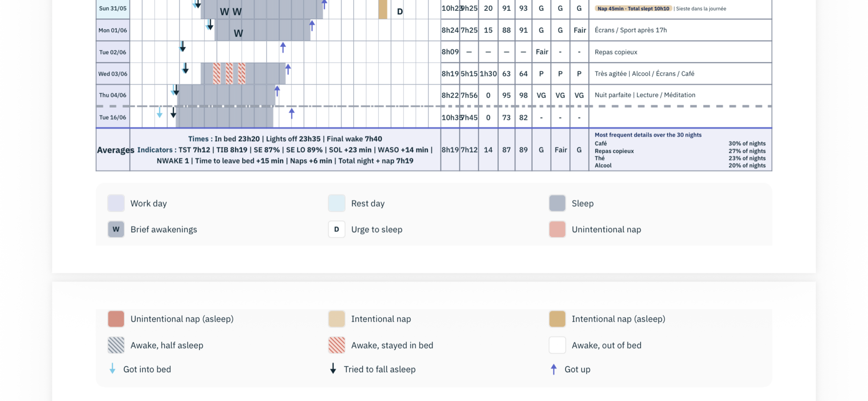
Task: Click the got up arrow on Tue 16/06
Action: pyautogui.click(x=292, y=113)
